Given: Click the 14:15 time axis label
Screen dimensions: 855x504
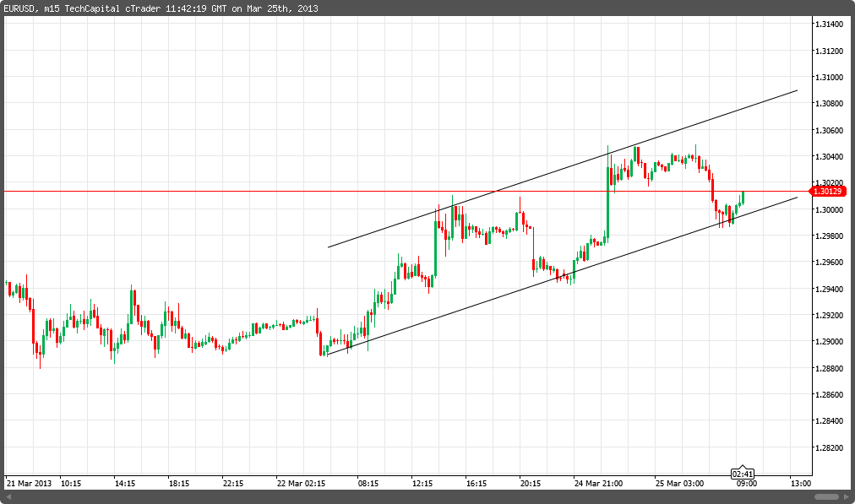Looking at the screenshot, I should point(125,483).
